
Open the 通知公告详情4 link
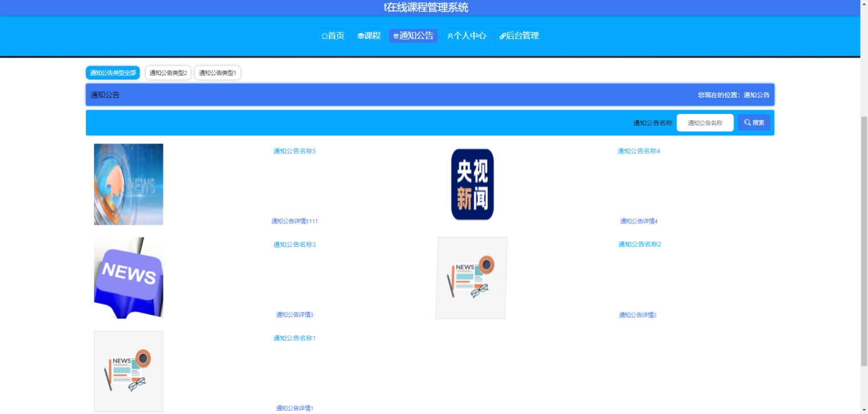(638, 220)
